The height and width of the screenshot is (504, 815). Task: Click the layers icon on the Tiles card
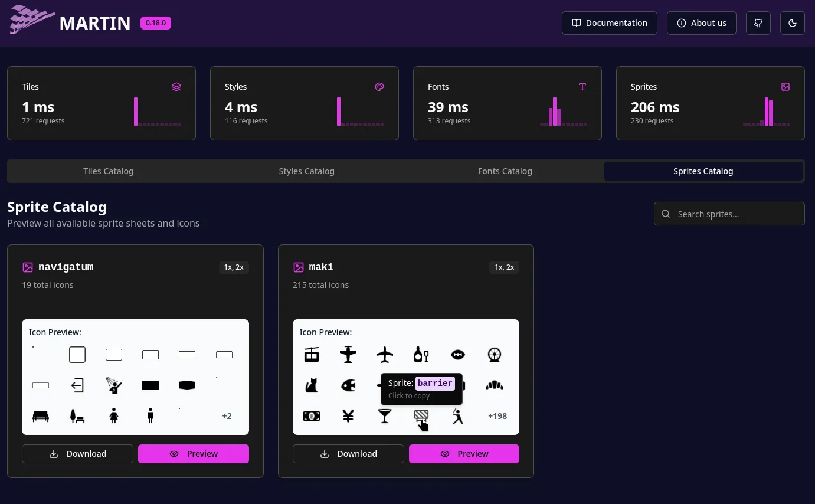click(176, 87)
